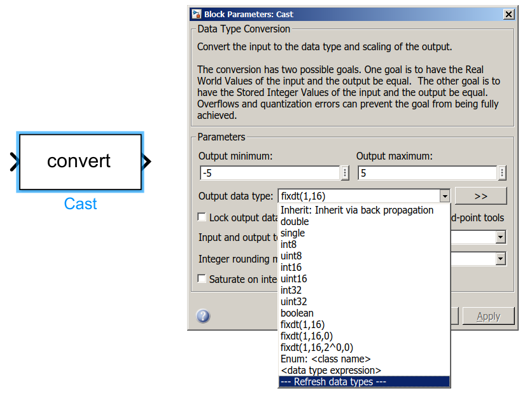Viewport: 532px width, 398px height.
Task: Select the convert Cast block
Action: pos(80,161)
